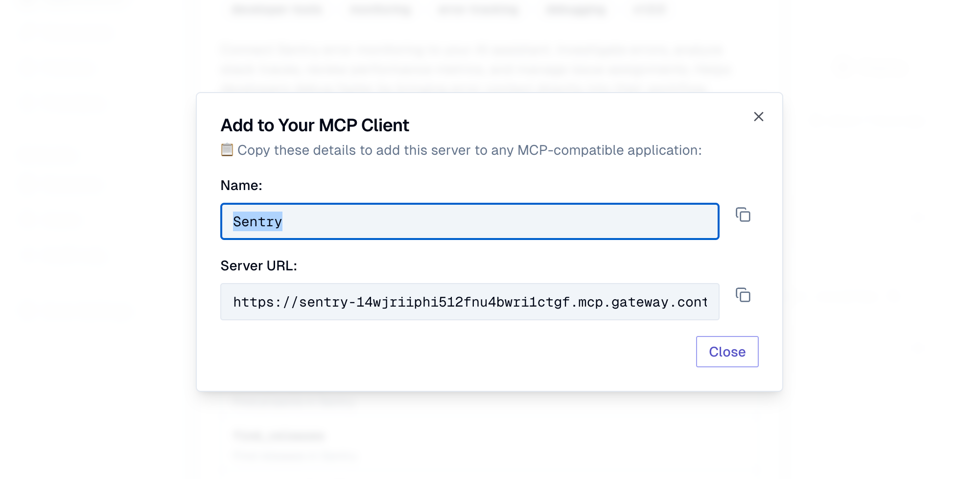The width and height of the screenshot is (980, 479).
Task: Copy the Server URL using its copy icon
Action: pyautogui.click(x=742, y=295)
